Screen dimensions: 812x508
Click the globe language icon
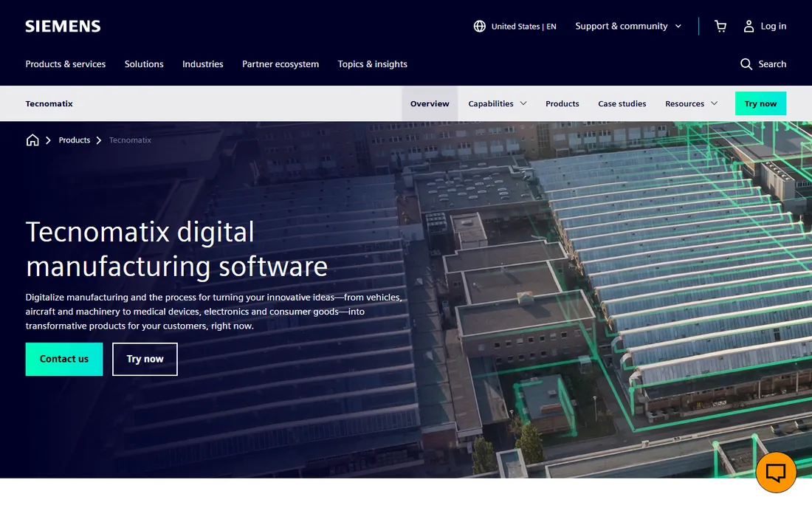pyautogui.click(x=480, y=27)
